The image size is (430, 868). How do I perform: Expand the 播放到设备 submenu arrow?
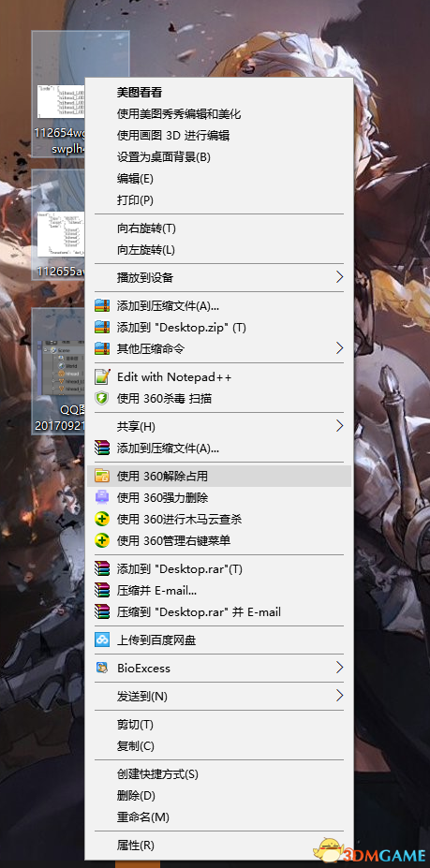340,277
